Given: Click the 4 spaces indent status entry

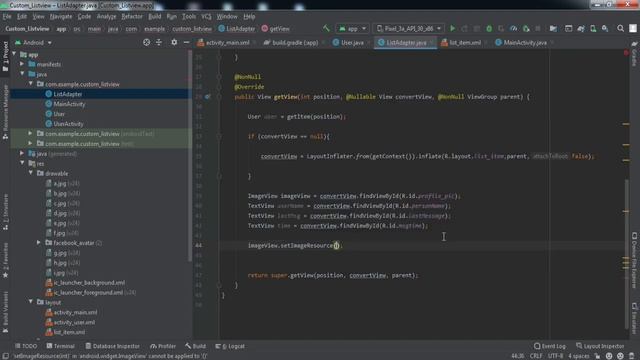Looking at the screenshot, I should tap(579, 356).
